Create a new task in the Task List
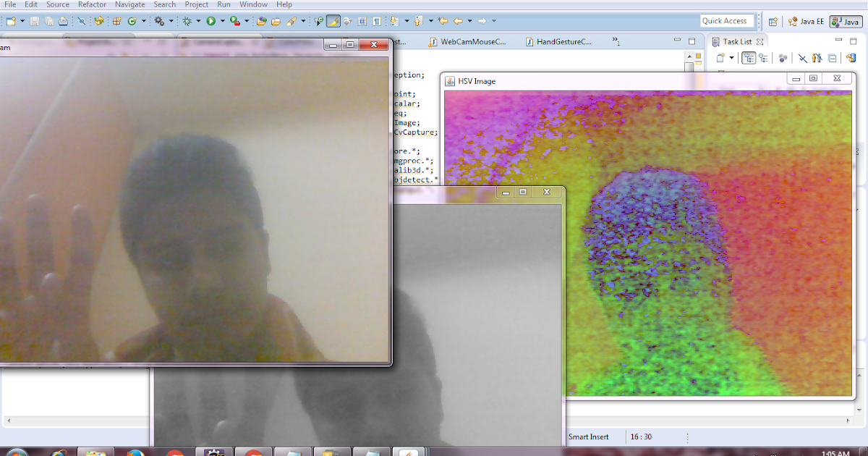 (721, 57)
